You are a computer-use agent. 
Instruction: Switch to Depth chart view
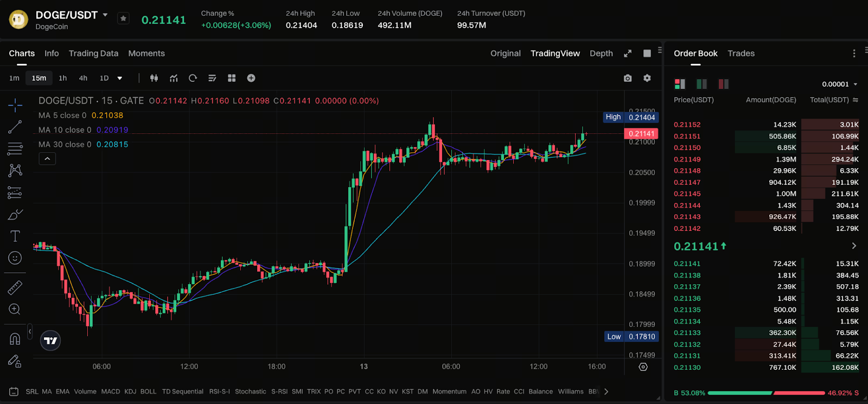click(601, 53)
